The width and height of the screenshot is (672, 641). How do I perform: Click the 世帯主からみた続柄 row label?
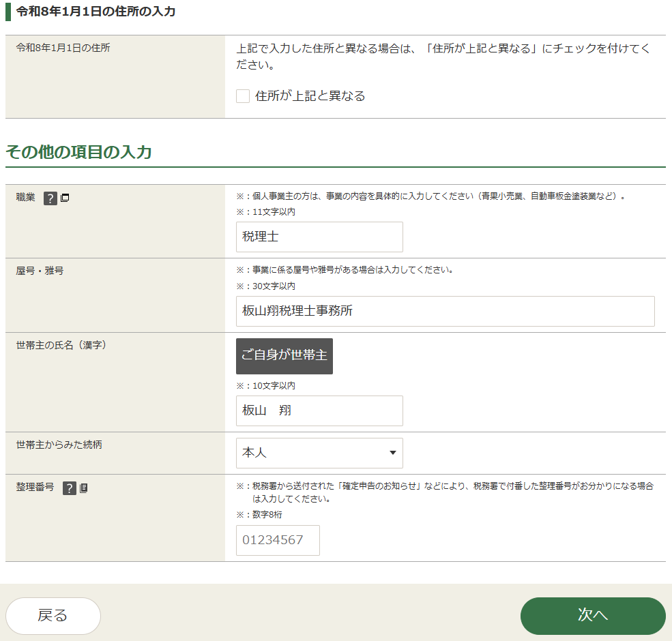(59, 445)
